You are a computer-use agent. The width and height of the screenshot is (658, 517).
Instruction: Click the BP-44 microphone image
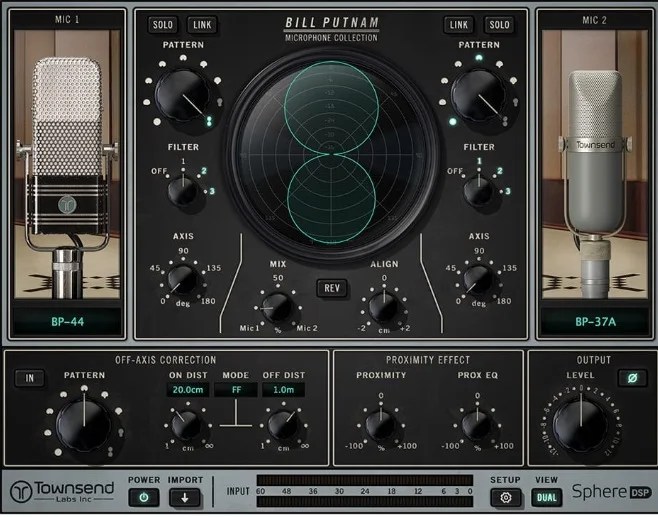(x=67, y=164)
